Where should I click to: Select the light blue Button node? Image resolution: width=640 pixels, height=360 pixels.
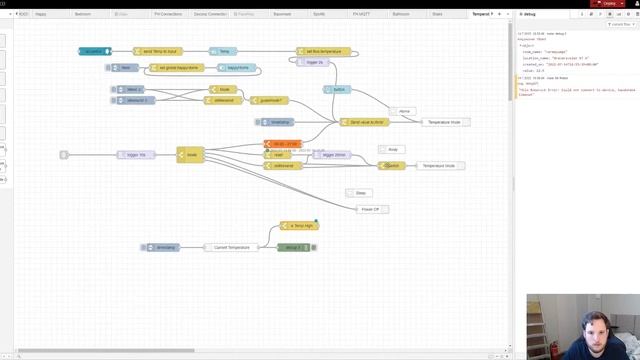pyautogui.click(x=337, y=89)
